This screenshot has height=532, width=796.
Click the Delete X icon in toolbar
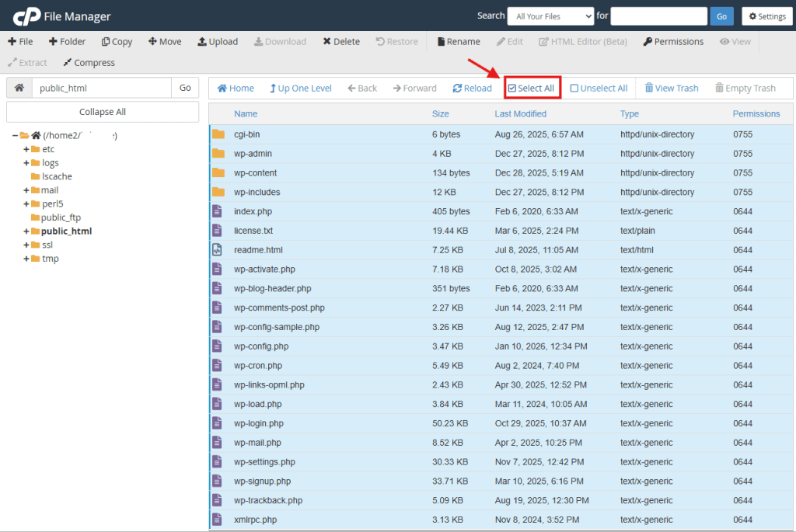click(327, 42)
